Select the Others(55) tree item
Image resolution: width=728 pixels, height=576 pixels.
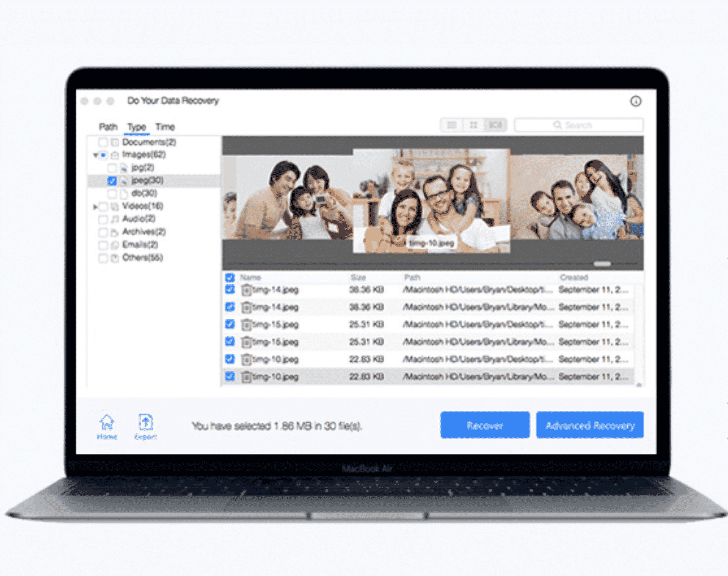click(142, 258)
